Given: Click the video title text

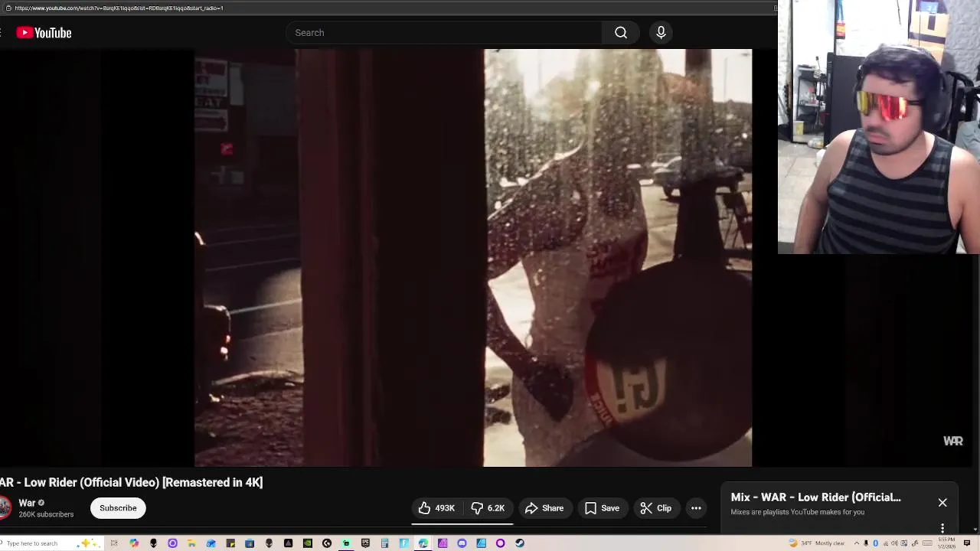Looking at the screenshot, I should [x=132, y=482].
